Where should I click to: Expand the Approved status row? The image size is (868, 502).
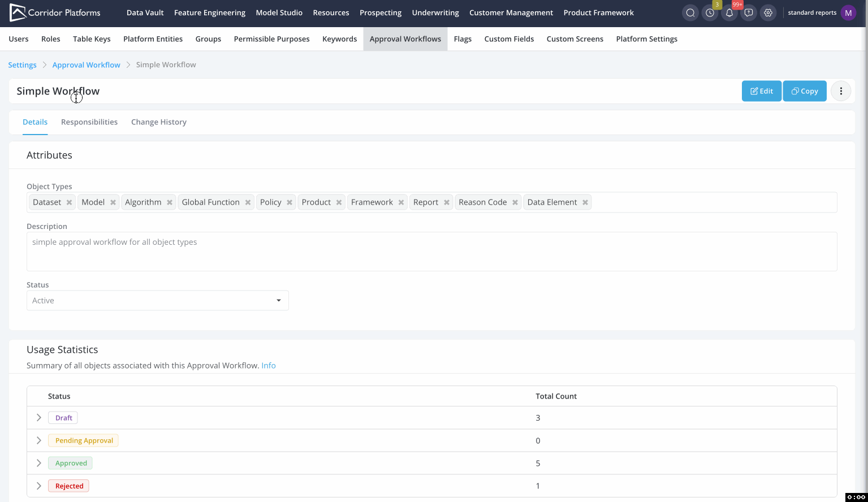(39, 463)
